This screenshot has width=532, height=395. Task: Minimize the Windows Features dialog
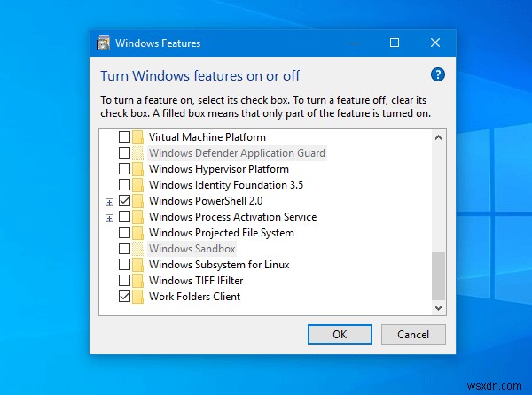(x=355, y=43)
